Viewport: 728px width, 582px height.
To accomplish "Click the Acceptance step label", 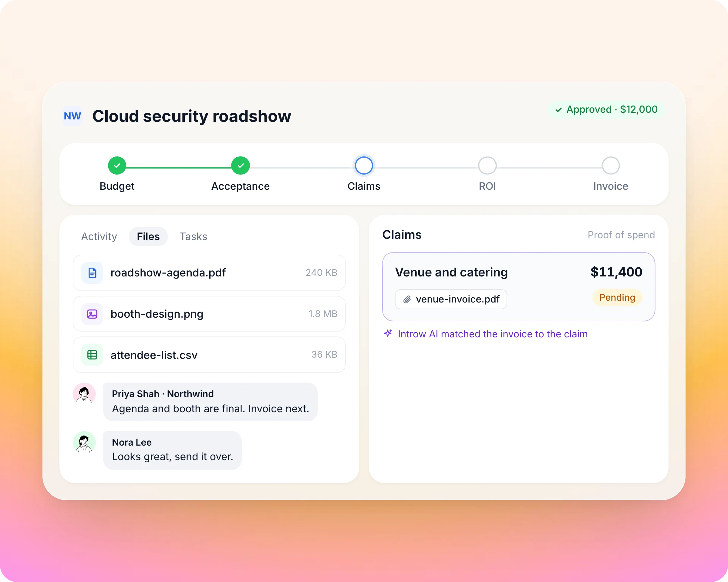I will 241,186.
